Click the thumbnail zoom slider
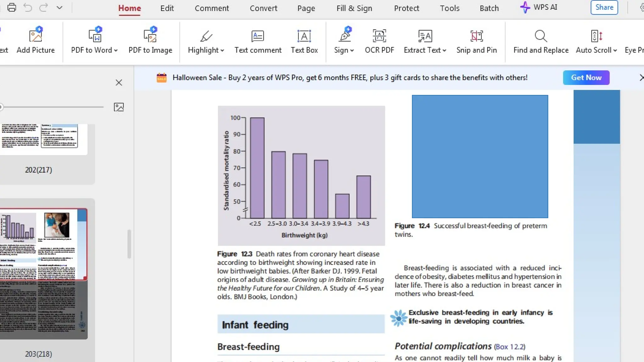The image size is (644, 362). 52,107
